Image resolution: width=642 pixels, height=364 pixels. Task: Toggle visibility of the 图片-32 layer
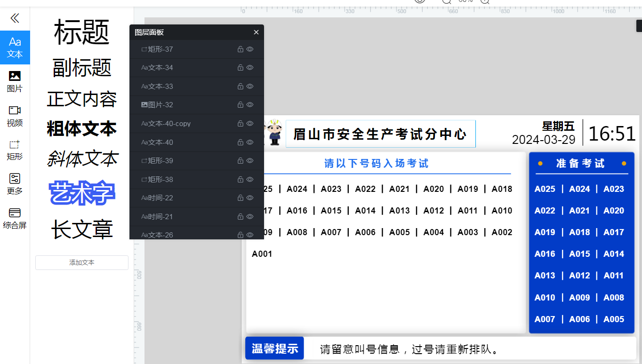pos(249,104)
